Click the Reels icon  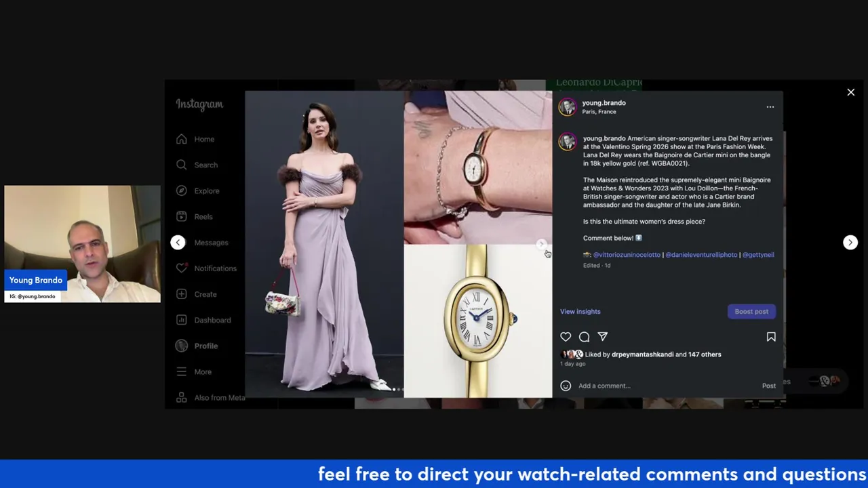point(182,216)
